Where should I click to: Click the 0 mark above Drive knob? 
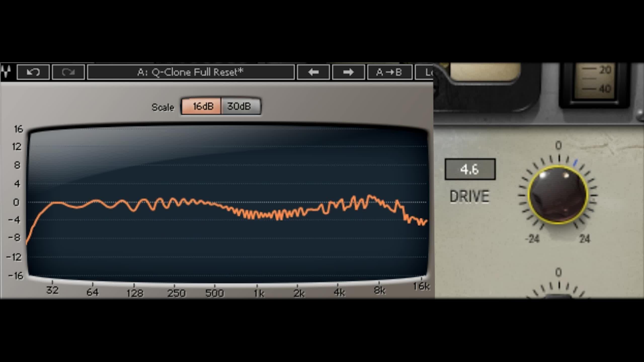tap(558, 145)
